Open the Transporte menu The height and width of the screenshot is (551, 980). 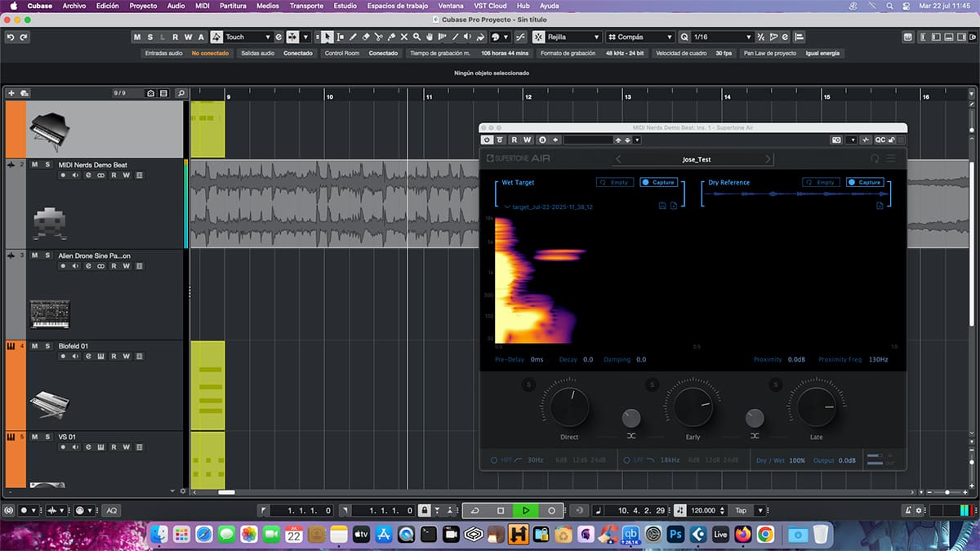click(x=306, y=6)
